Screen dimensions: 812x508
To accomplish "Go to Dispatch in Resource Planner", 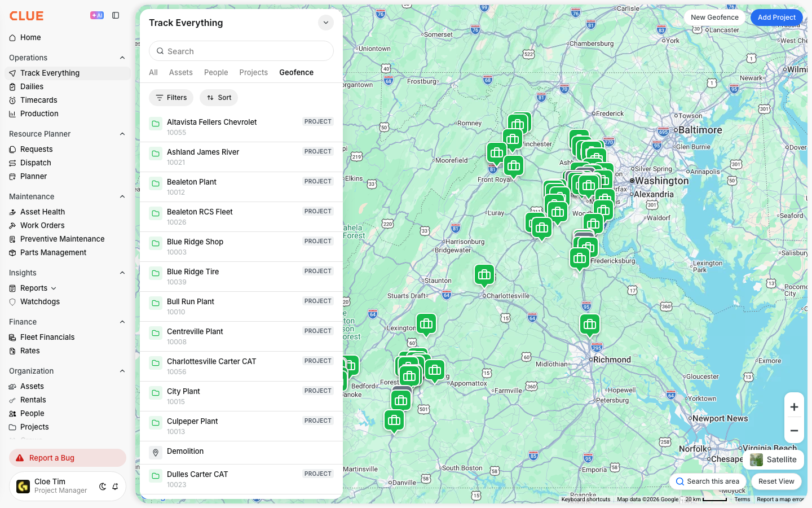I will (36, 163).
